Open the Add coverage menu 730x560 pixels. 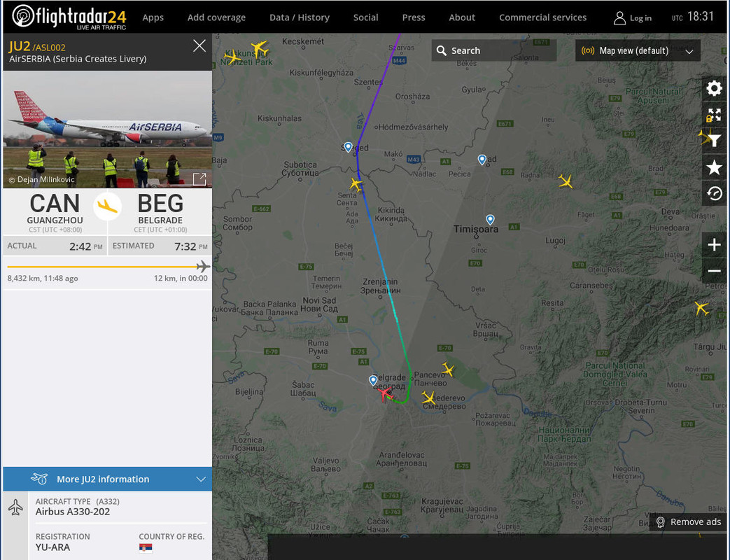click(x=216, y=17)
